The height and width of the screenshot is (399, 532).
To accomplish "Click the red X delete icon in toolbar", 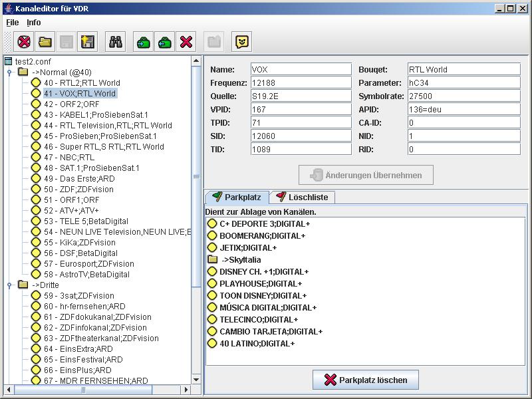I will [x=186, y=42].
